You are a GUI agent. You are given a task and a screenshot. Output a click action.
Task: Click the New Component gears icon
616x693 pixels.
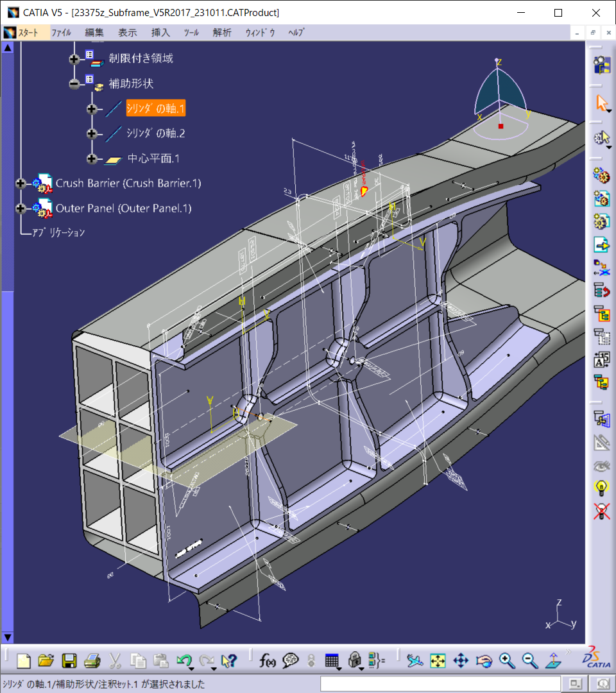click(x=601, y=175)
